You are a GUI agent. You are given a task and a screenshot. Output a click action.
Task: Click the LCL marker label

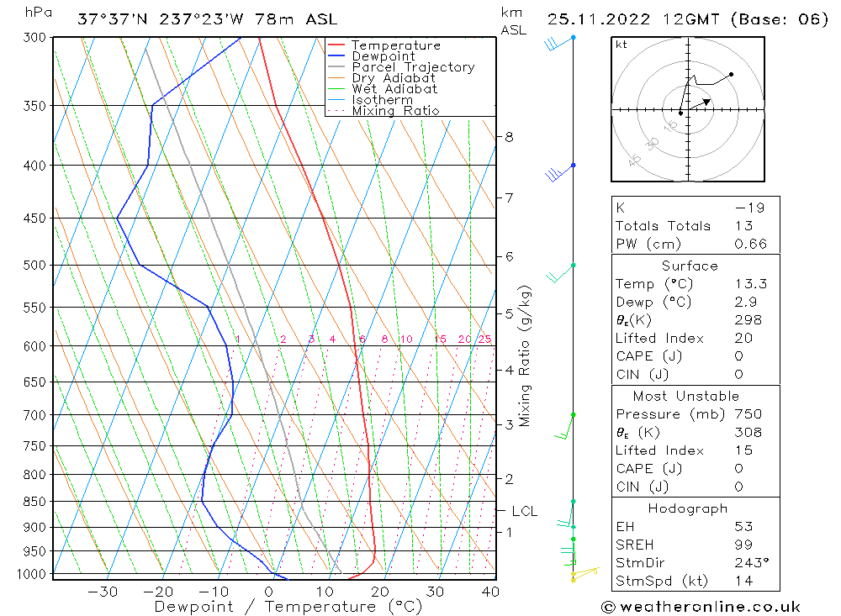(524, 512)
